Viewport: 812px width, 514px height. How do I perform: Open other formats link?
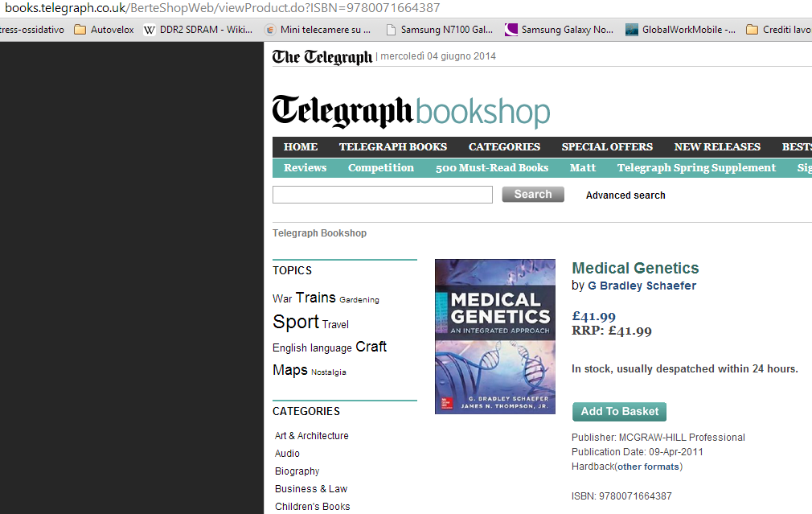point(648,467)
